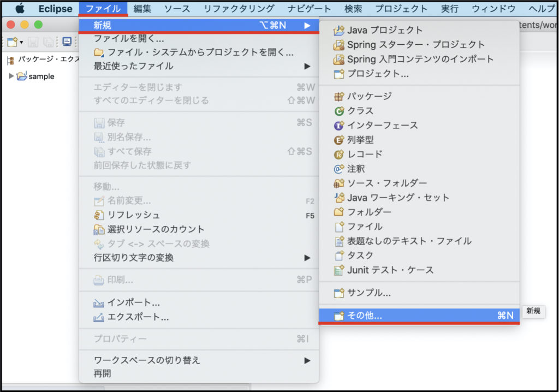Click the Spring スターター・プロジェクト icon
The height and width of the screenshot is (392, 559).
tap(338, 45)
